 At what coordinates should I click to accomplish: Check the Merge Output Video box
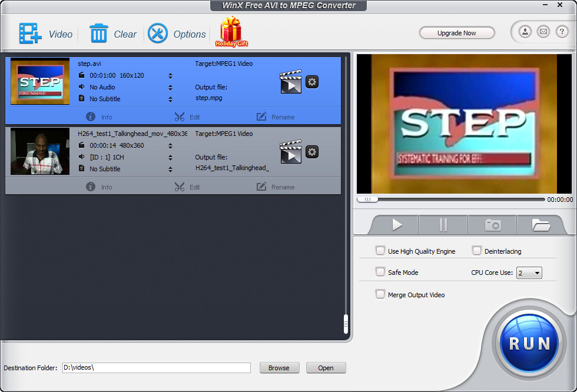pos(380,294)
